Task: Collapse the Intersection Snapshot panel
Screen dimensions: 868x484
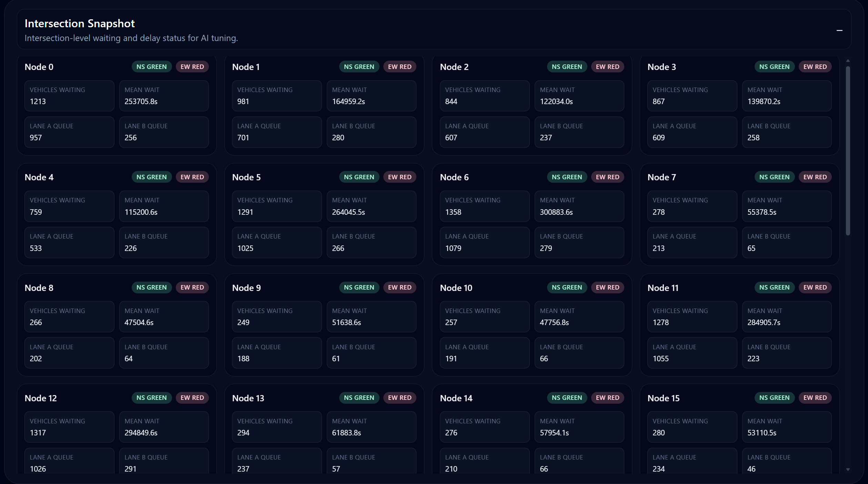Action: 839,31
